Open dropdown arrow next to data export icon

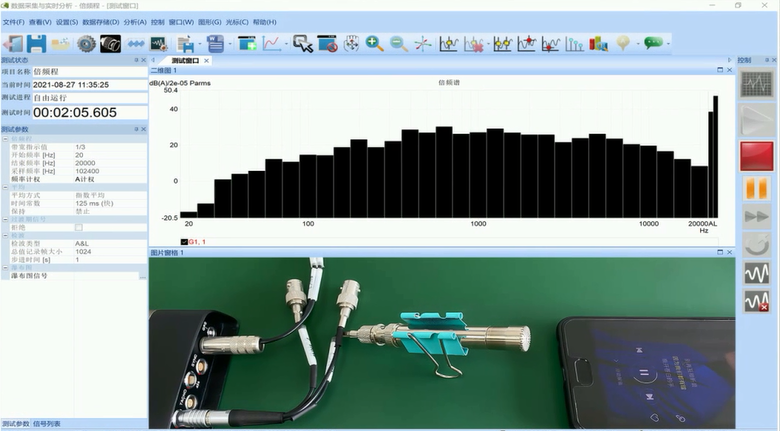pyautogui.click(x=200, y=44)
